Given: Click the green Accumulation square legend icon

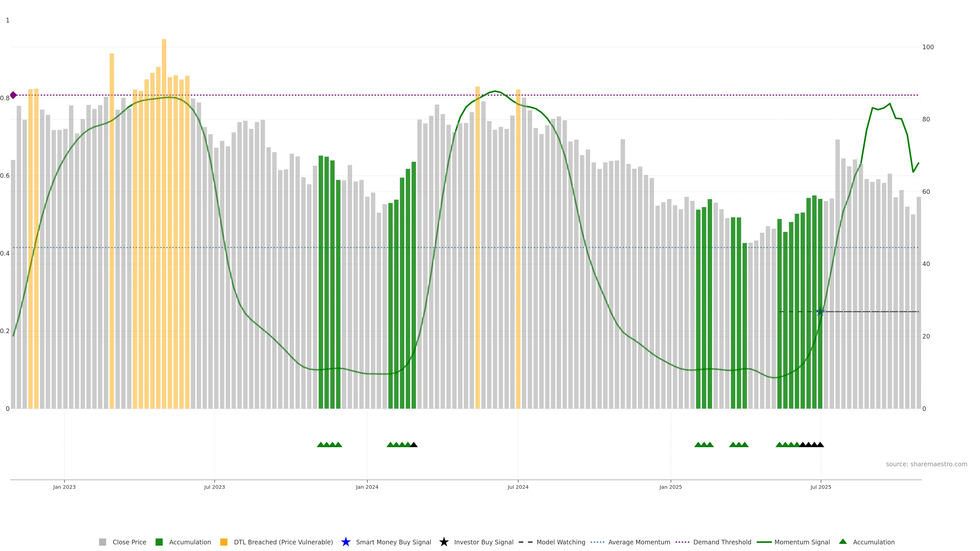Looking at the screenshot, I should coord(159,542).
